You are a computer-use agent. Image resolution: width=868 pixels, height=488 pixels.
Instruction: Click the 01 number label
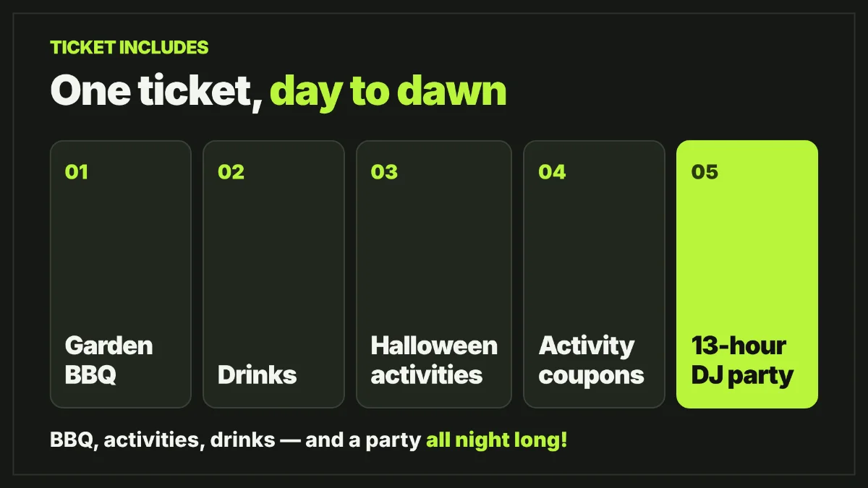(76, 172)
